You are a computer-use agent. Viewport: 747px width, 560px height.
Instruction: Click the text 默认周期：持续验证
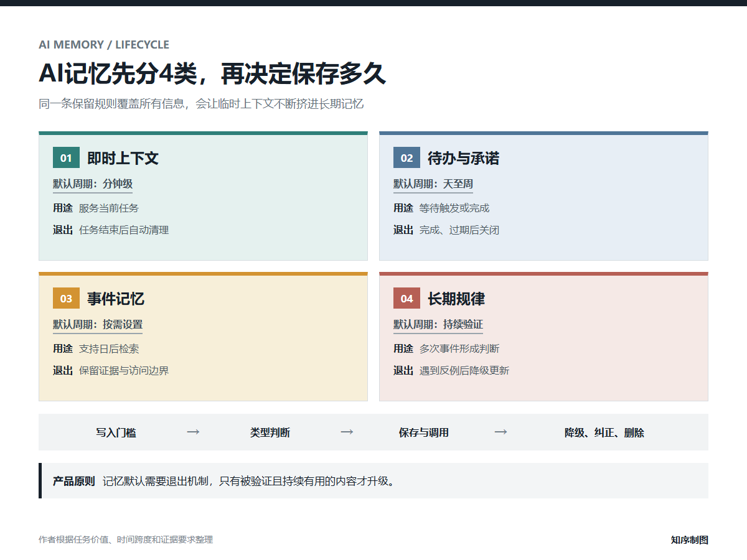tap(438, 325)
